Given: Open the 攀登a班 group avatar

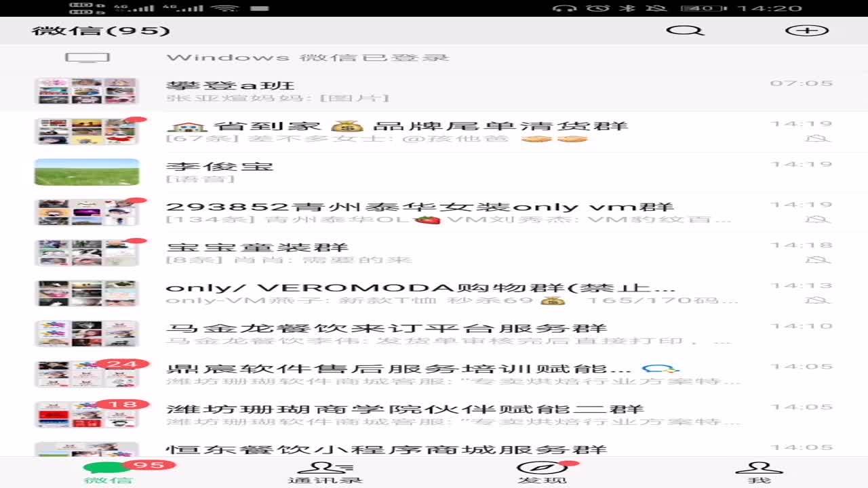Looking at the screenshot, I should click(x=87, y=91).
